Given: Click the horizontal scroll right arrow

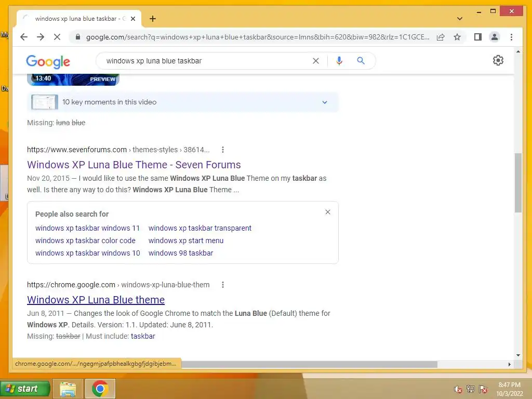Looking at the screenshot, I should click(x=509, y=364).
